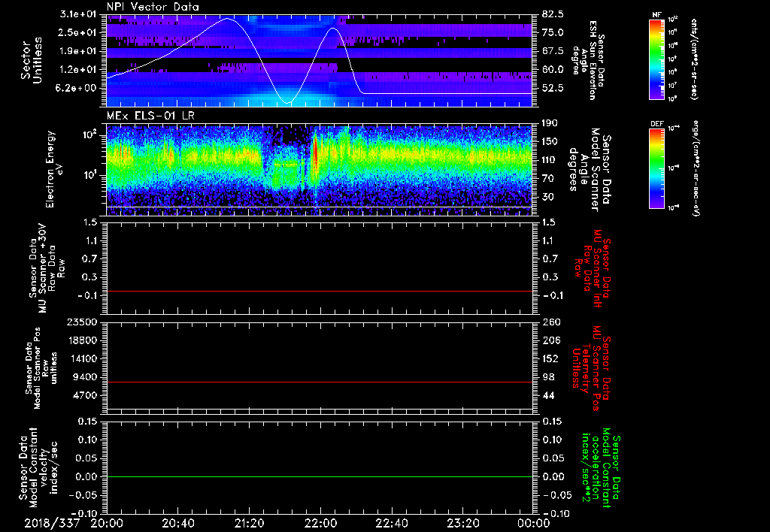Click the green constant velocity line
Viewport: 770px width, 532px height.
320,477
